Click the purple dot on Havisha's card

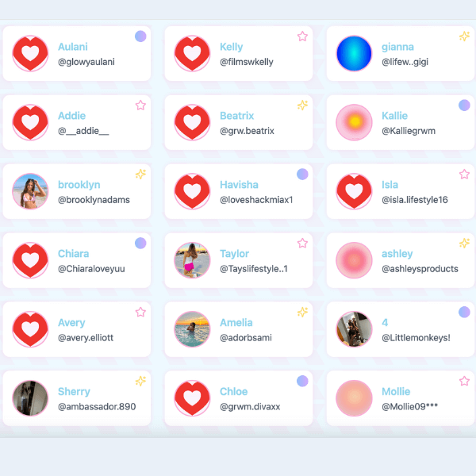(x=302, y=175)
